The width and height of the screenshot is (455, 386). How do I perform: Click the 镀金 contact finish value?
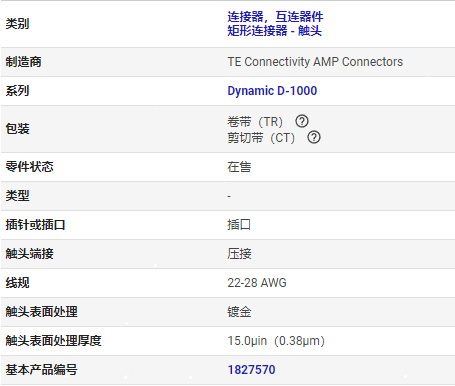pyautogui.click(x=239, y=312)
